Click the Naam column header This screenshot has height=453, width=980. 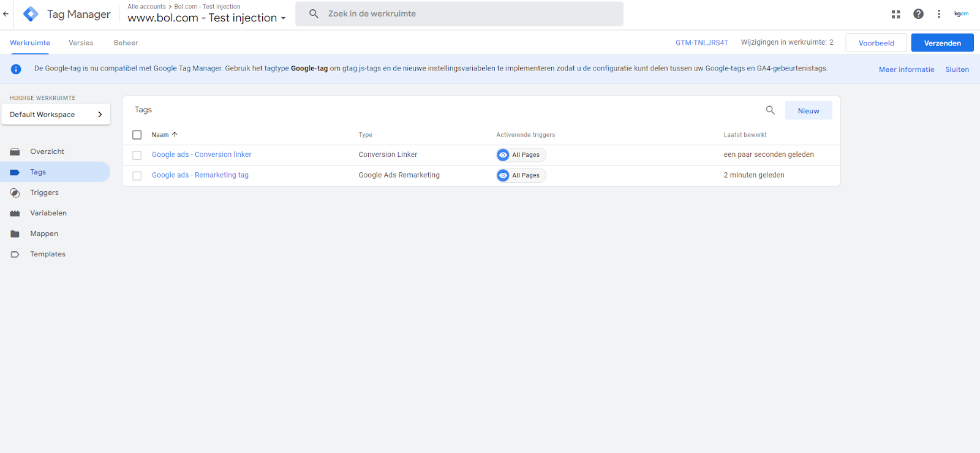click(160, 135)
